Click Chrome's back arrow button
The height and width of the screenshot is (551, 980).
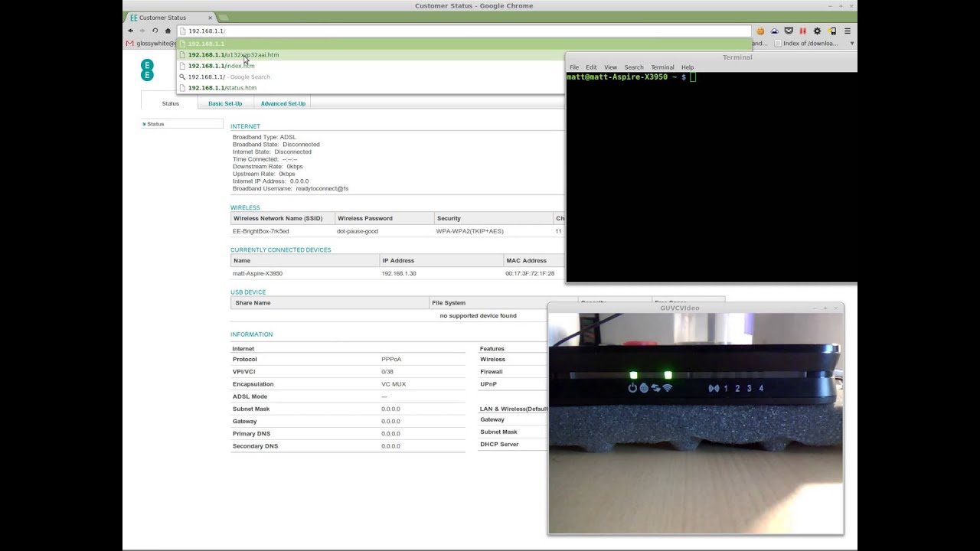[130, 31]
